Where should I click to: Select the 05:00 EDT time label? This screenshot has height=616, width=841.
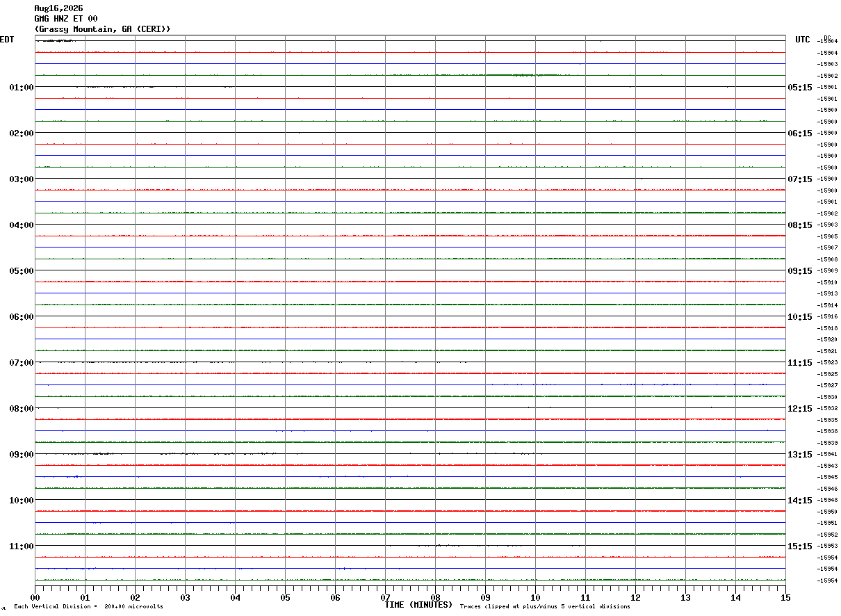pos(22,271)
